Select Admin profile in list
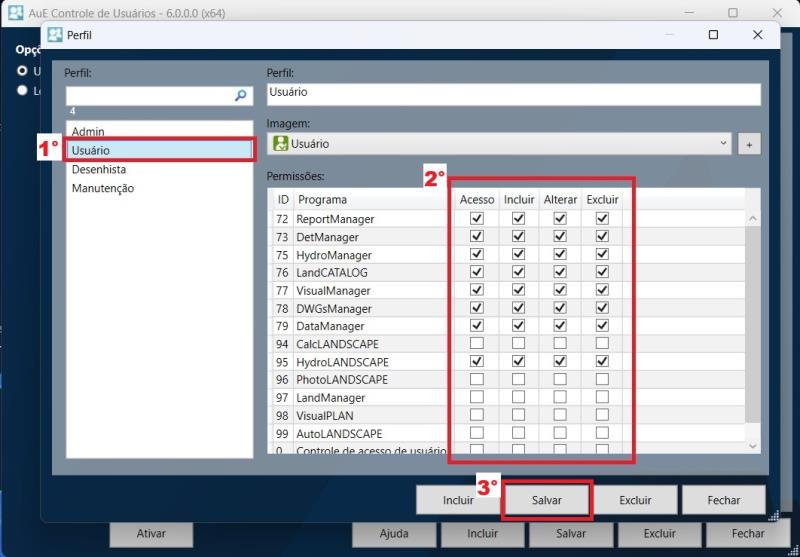Screen dimensions: 800x557 [x=88, y=132]
